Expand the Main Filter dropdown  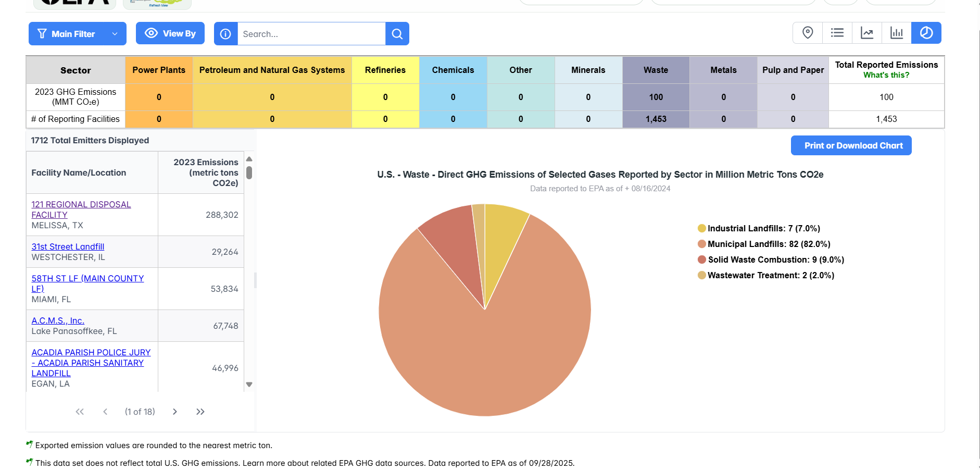(115, 33)
